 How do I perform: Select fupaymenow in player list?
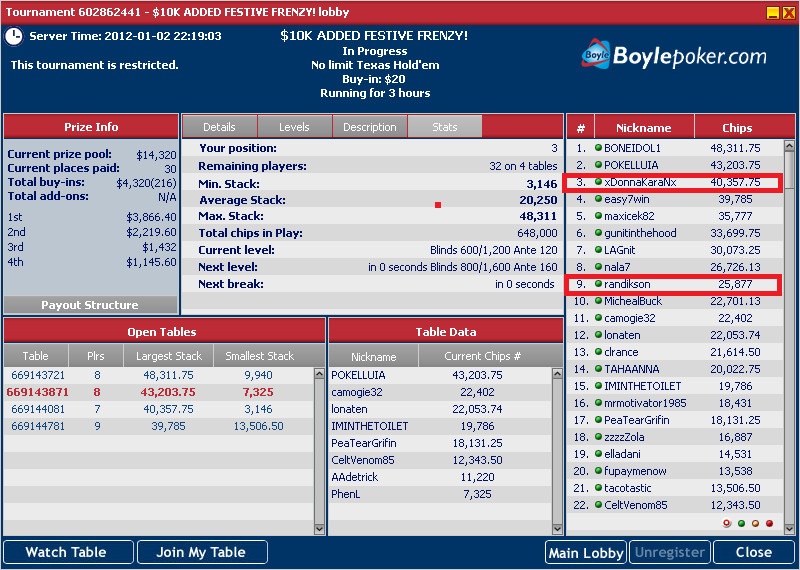(675, 471)
